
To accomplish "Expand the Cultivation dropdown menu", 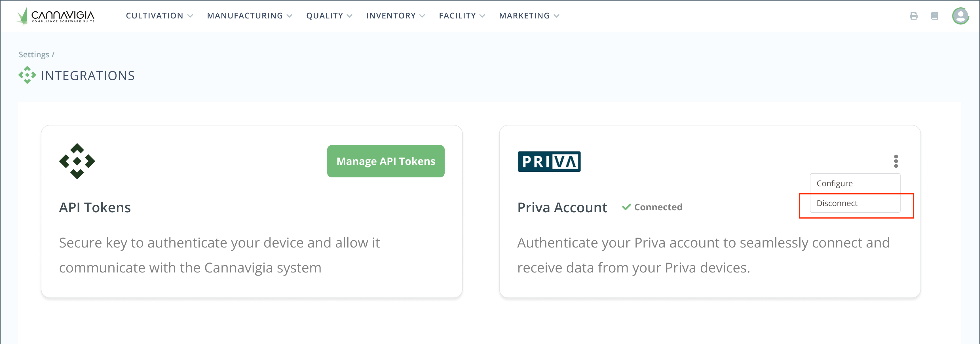I will 159,16.
